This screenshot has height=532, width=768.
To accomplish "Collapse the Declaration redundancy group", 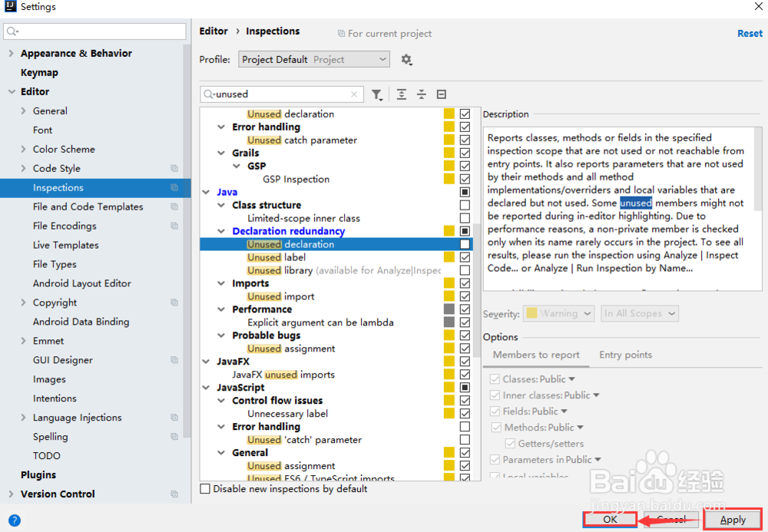I will coord(221,230).
